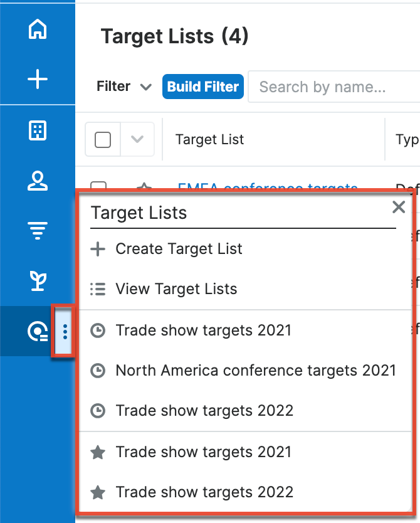
Task: Open the Home icon in the sidebar
Action: click(x=38, y=29)
